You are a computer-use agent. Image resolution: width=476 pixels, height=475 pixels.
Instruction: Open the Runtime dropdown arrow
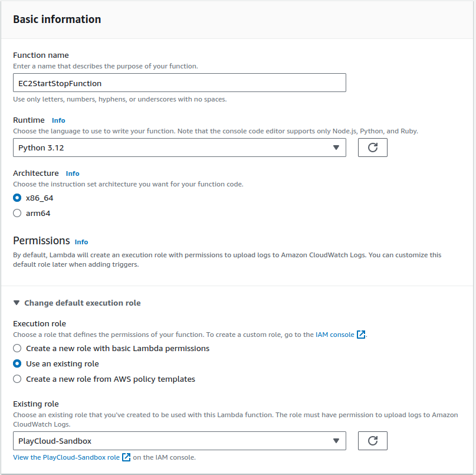click(x=337, y=148)
